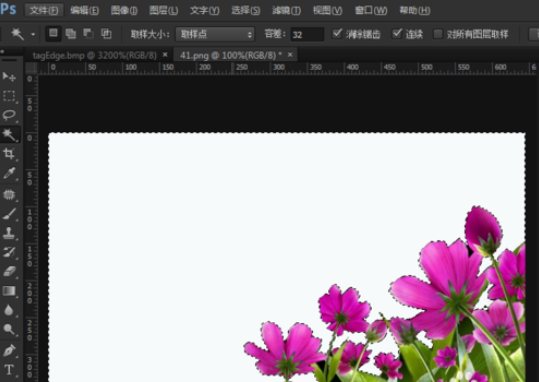Select the Brush tool
The width and height of the screenshot is (539, 382).
pos(9,214)
